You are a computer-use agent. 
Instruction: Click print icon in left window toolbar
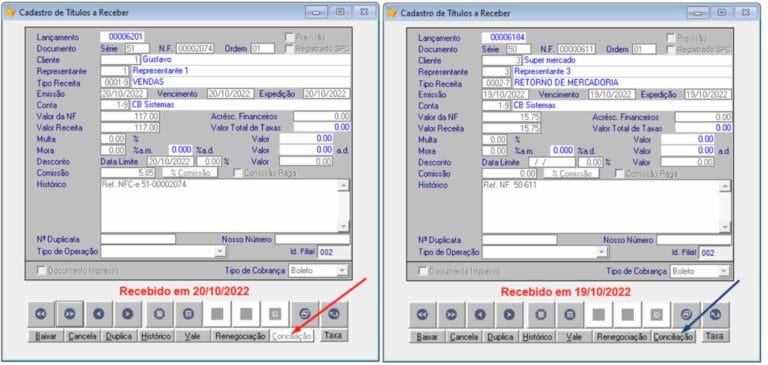305,315
